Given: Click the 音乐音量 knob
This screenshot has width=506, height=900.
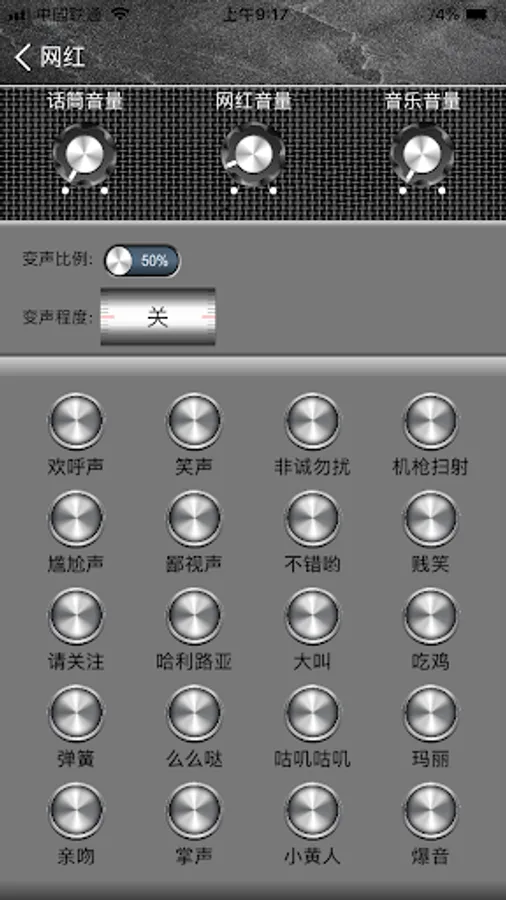Looking at the screenshot, I should tap(422, 155).
